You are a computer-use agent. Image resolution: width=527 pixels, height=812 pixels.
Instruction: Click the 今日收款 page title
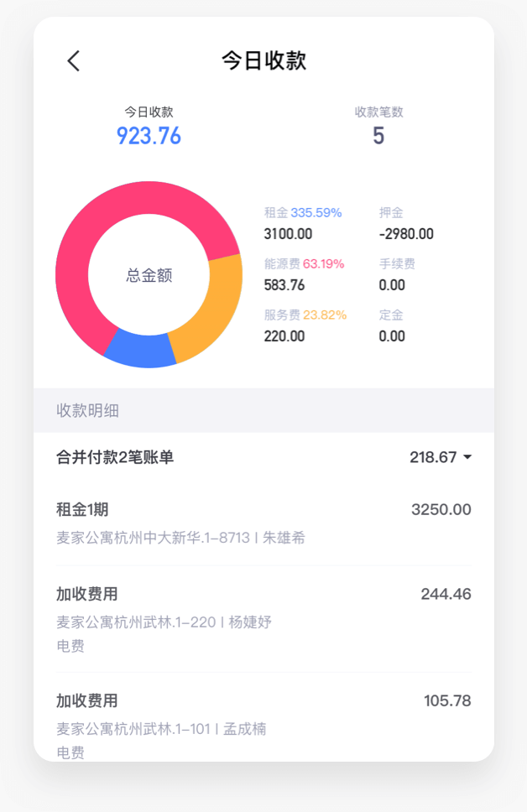coord(263,60)
